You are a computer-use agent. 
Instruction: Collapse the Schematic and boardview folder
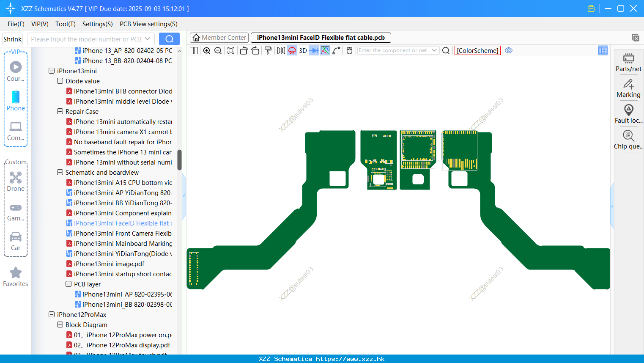coord(60,173)
